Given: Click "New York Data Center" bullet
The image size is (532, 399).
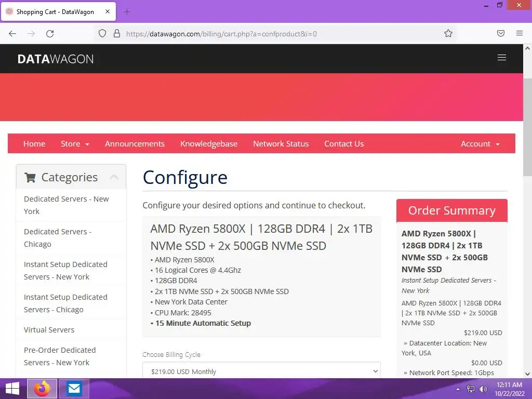Looking at the screenshot, I should click(191, 302).
